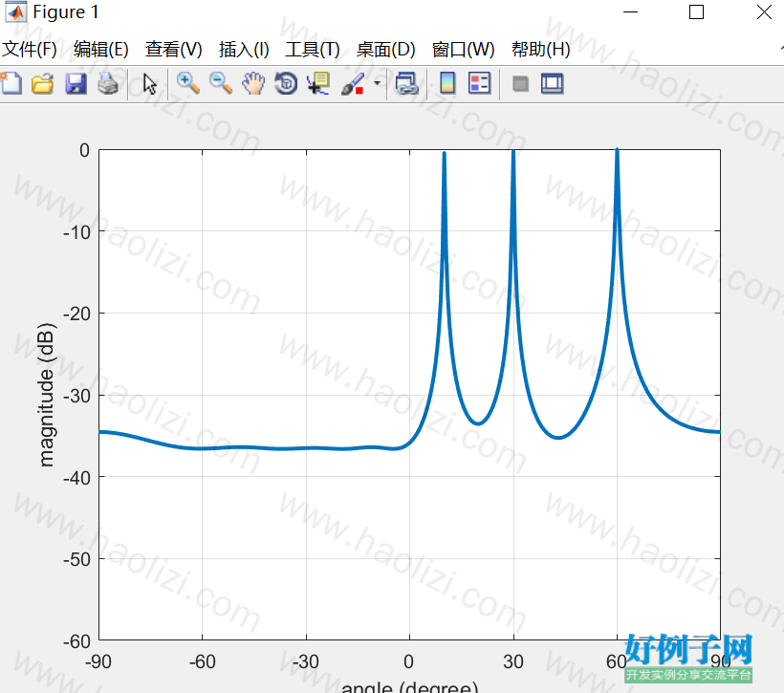Open the 窗口(W) menu
This screenshot has width=784, height=693.
[x=463, y=50]
